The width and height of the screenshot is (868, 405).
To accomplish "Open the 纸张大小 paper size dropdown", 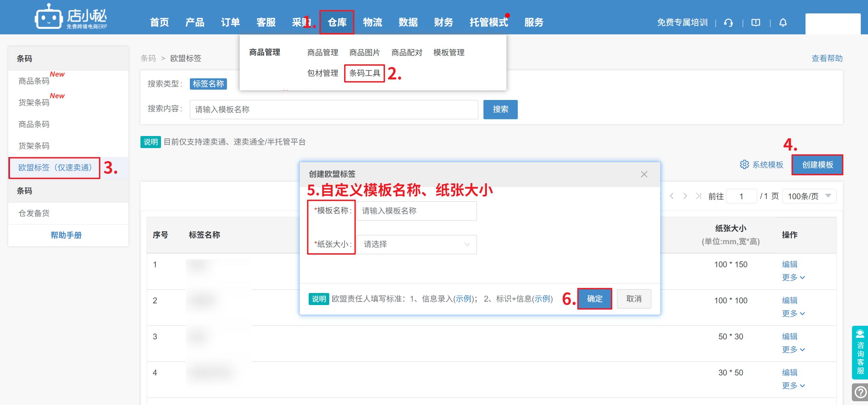I will pyautogui.click(x=416, y=244).
